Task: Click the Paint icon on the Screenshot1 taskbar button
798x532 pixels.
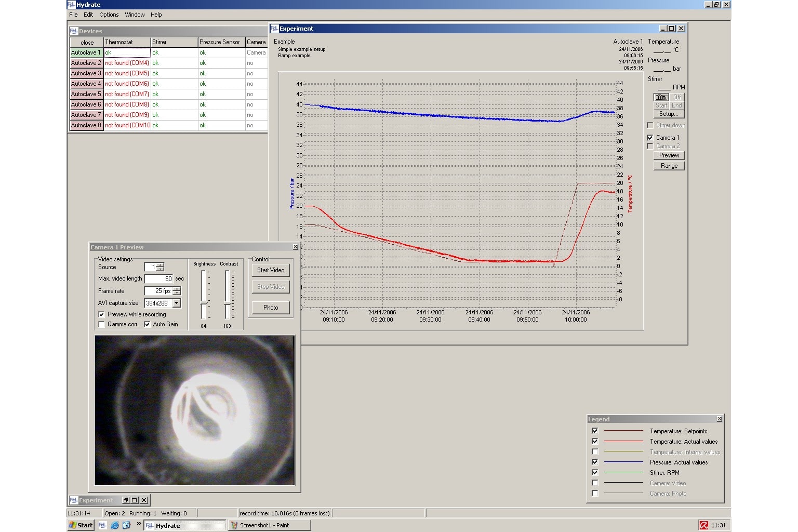Action: tap(234, 525)
